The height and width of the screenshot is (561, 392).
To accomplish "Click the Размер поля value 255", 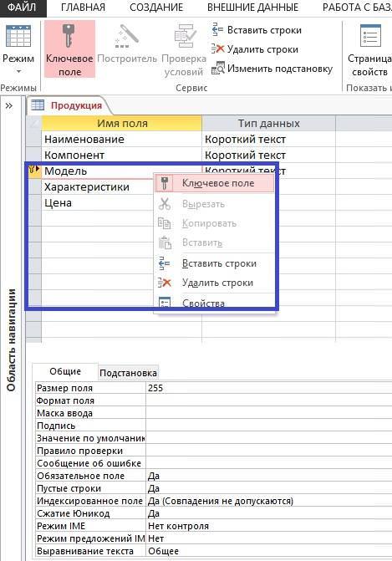I will pos(269,388).
